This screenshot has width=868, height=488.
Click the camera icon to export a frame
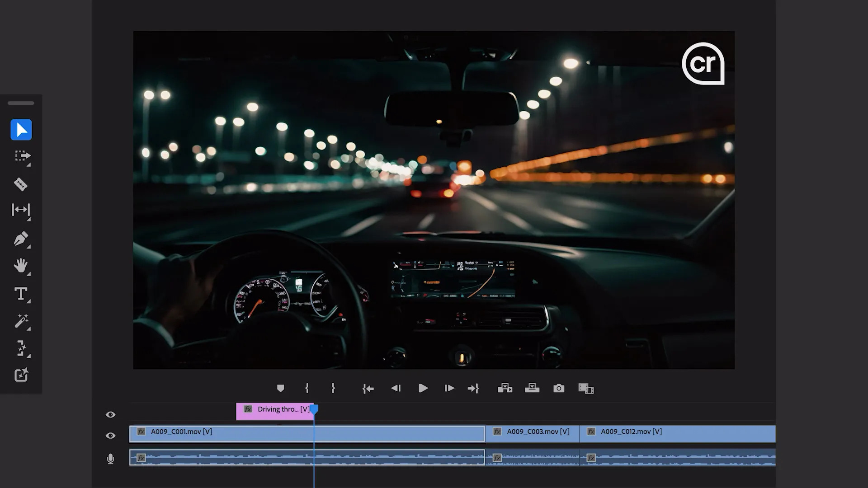click(559, 388)
